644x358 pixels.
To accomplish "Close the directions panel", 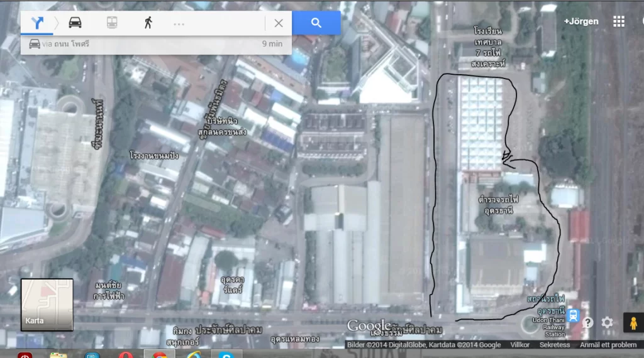I will coord(279,23).
